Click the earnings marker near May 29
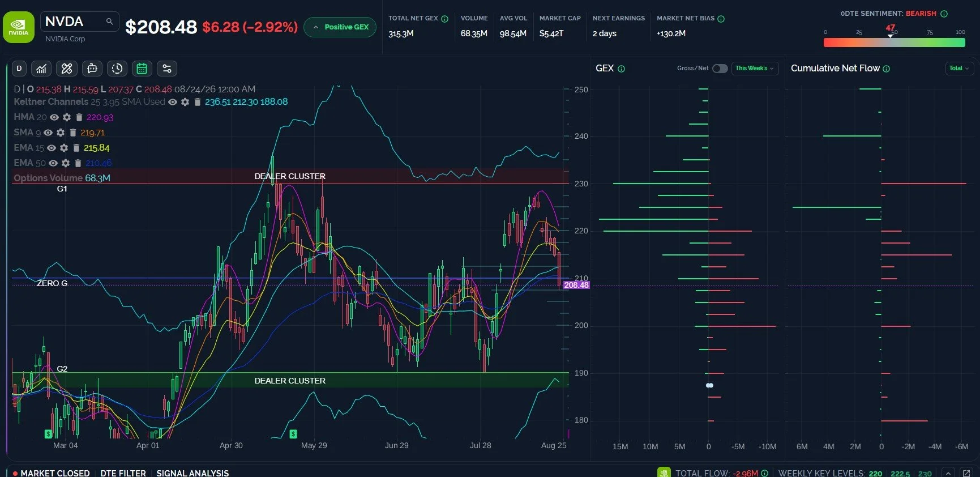The image size is (980, 477). click(293, 434)
